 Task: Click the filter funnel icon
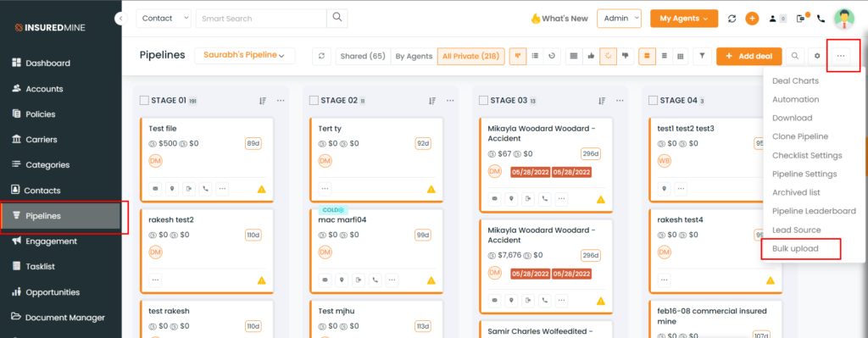702,56
